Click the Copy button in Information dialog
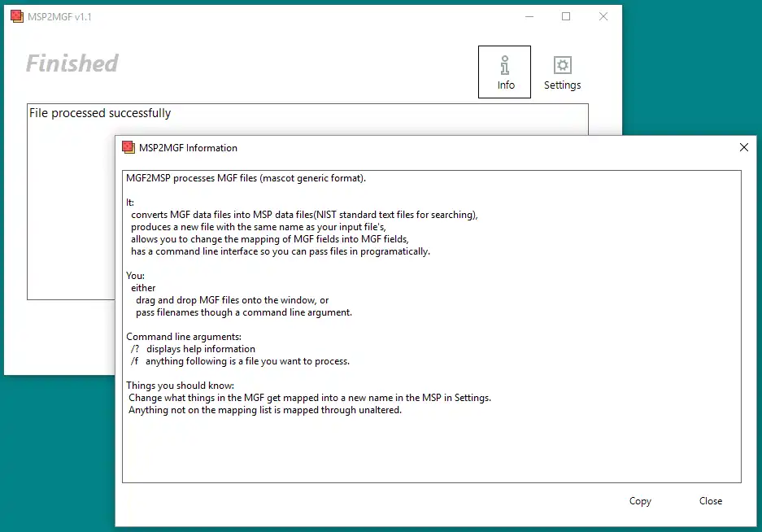Screen dimensions: 762x532 (640, 501)
